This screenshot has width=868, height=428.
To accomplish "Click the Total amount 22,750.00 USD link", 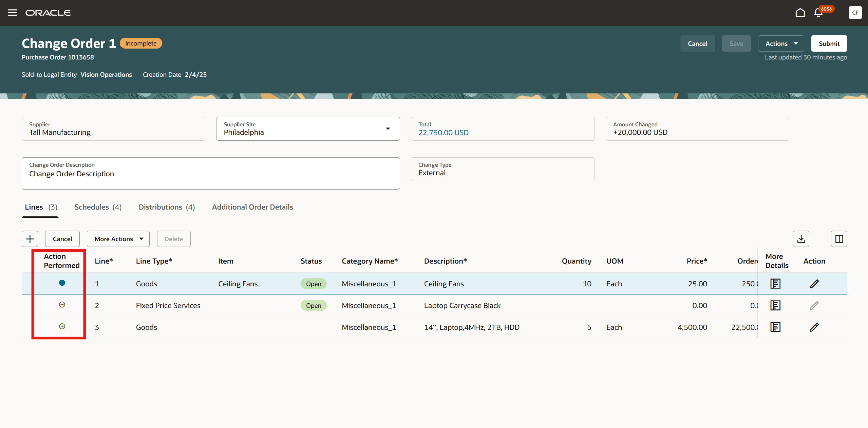I will (x=443, y=133).
